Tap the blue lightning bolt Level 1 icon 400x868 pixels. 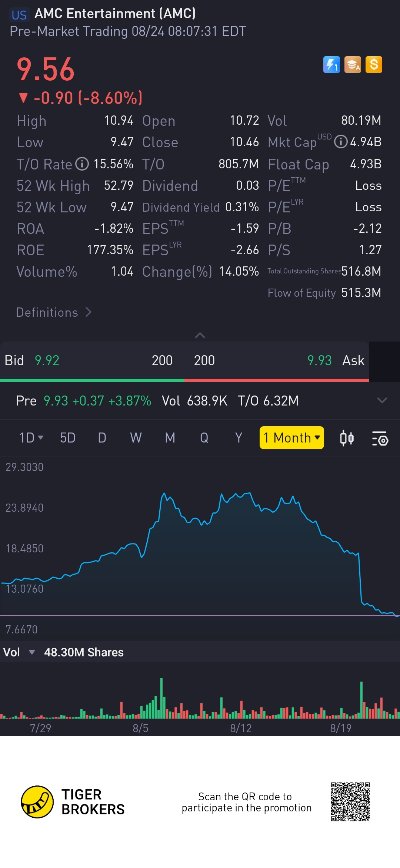[x=331, y=65]
